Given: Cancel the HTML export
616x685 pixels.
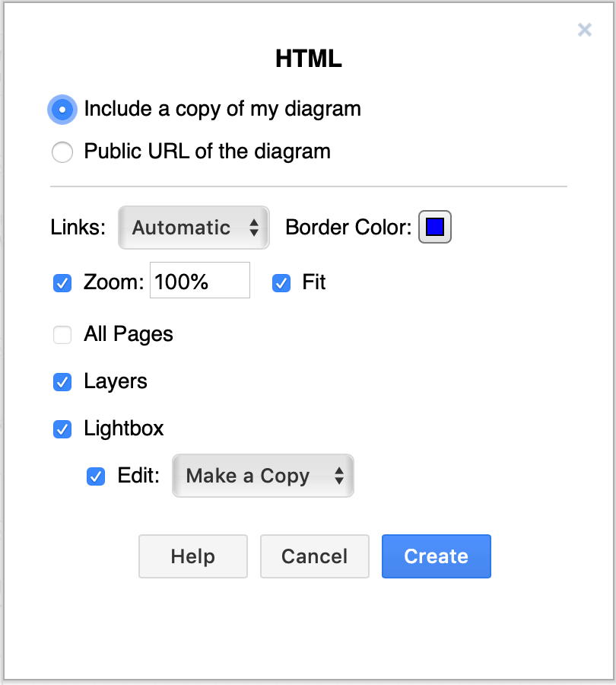Looking at the screenshot, I should click(314, 556).
